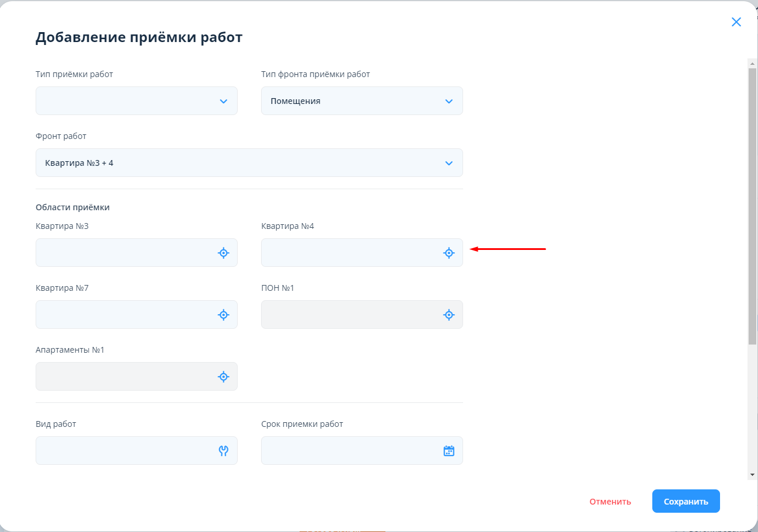Click inside the Квартира №3 input field
This screenshot has height=532, width=758.
point(123,253)
